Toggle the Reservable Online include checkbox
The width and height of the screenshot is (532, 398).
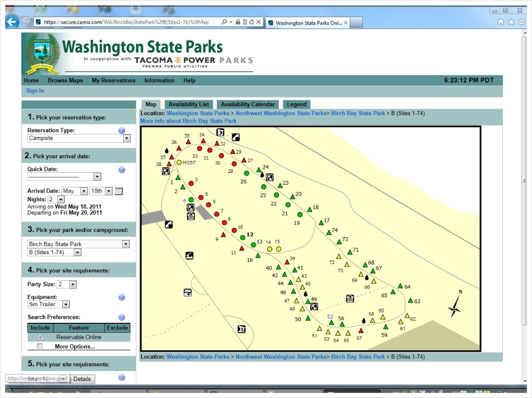40,337
